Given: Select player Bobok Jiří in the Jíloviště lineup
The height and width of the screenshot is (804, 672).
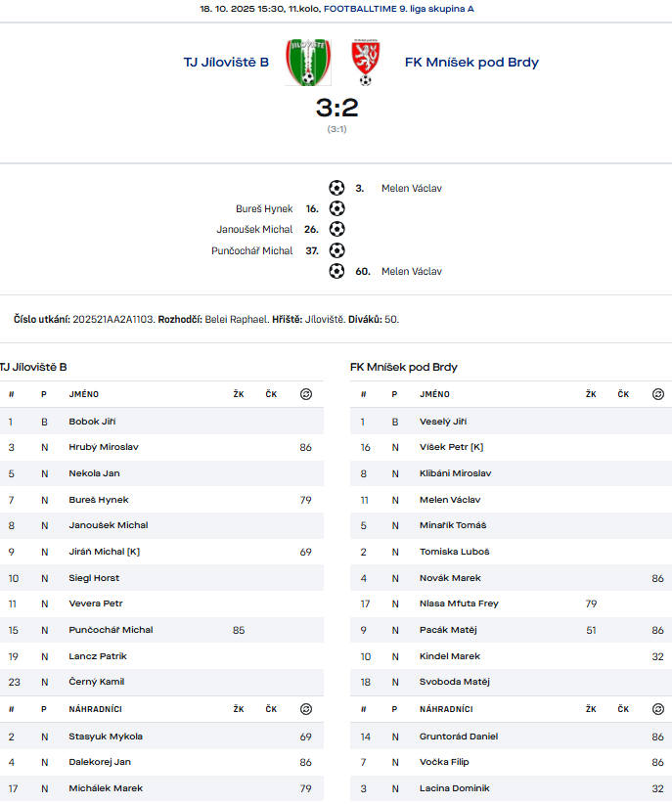Looking at the screenshot, I should [92, 422].
